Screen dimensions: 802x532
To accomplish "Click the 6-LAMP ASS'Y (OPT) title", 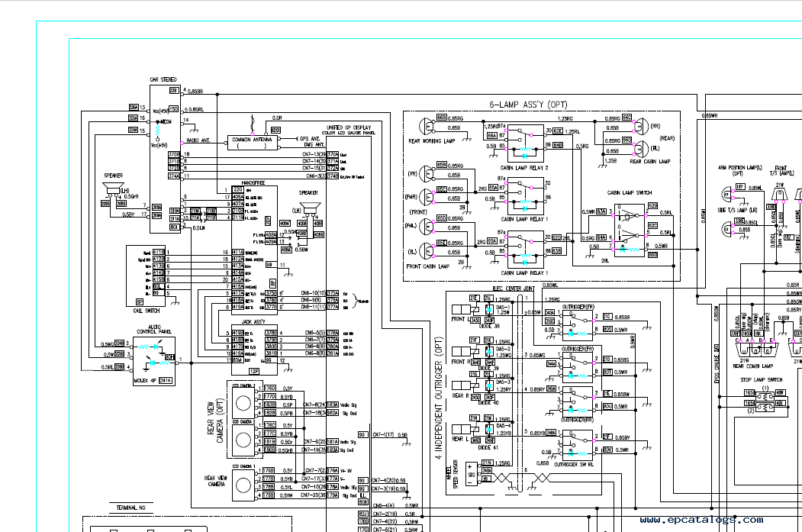I will (x=528, y=105).
